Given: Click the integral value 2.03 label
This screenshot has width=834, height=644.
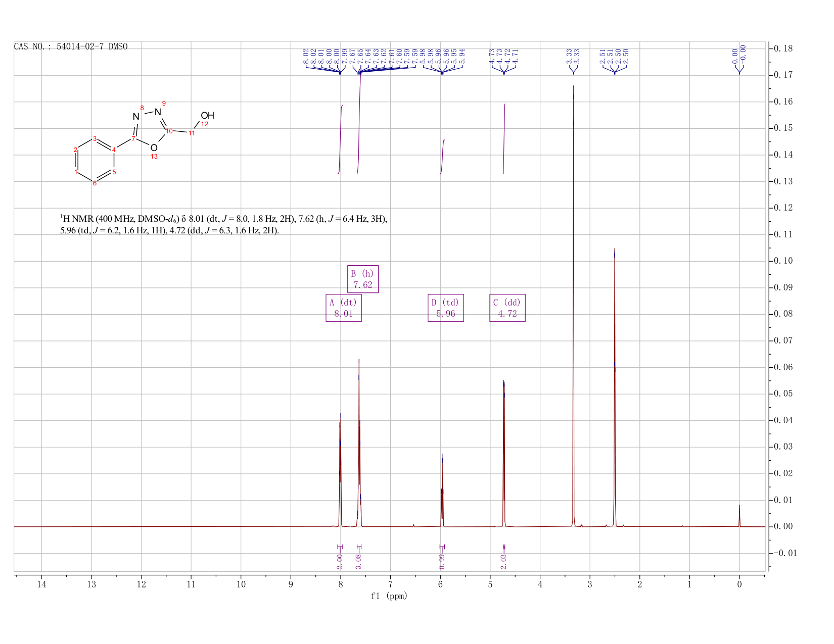Looking at the screenshot, I should click(503, 561).
